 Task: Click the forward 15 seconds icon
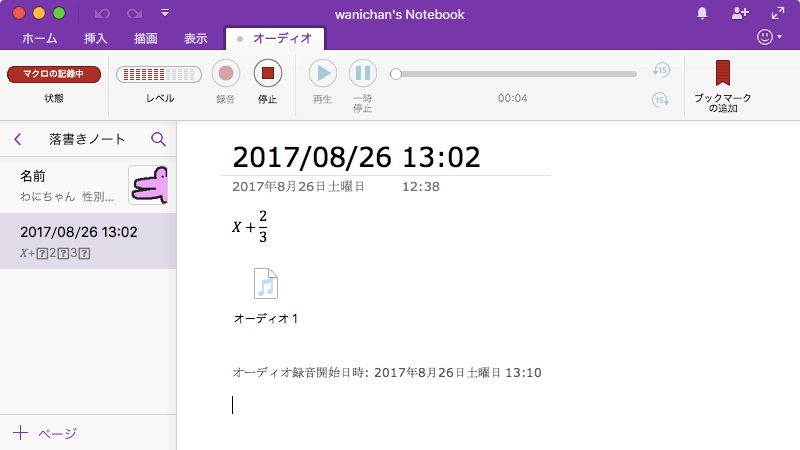(660, 99)
